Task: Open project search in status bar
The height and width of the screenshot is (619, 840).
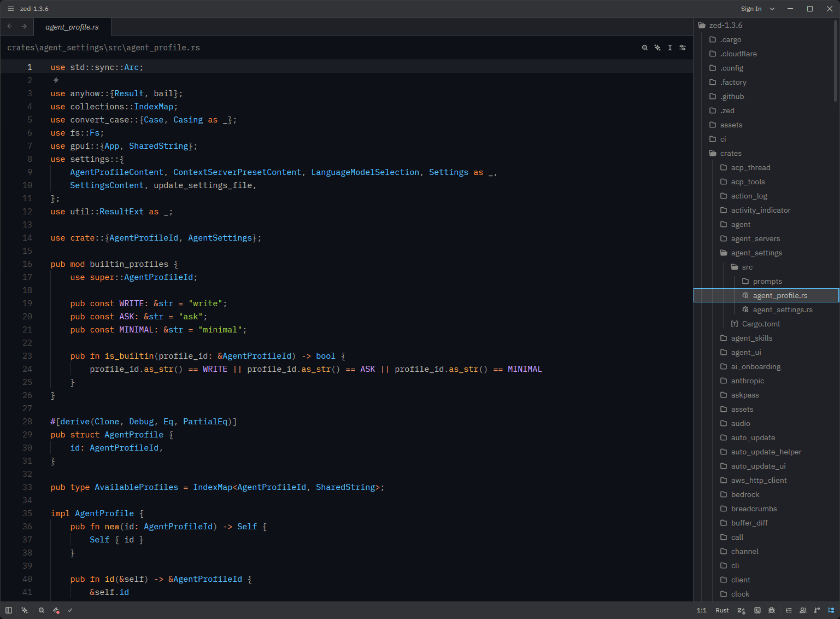Action: point(42,610)
